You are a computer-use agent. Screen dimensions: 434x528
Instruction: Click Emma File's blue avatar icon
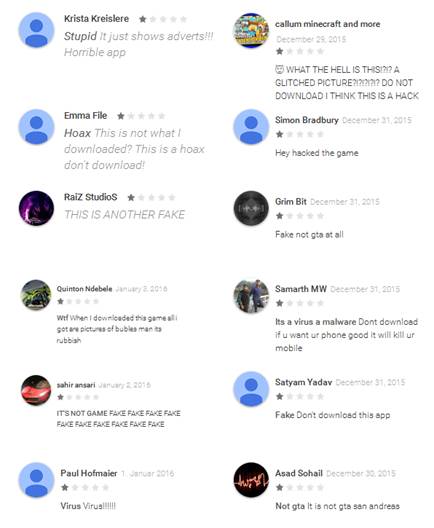point(36,127)
